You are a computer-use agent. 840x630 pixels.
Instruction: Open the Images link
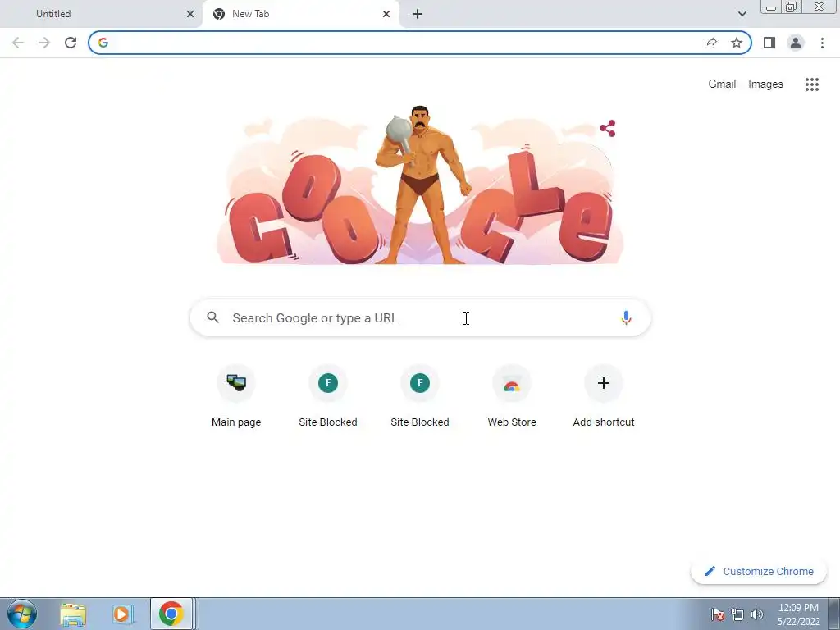[765, 84]
